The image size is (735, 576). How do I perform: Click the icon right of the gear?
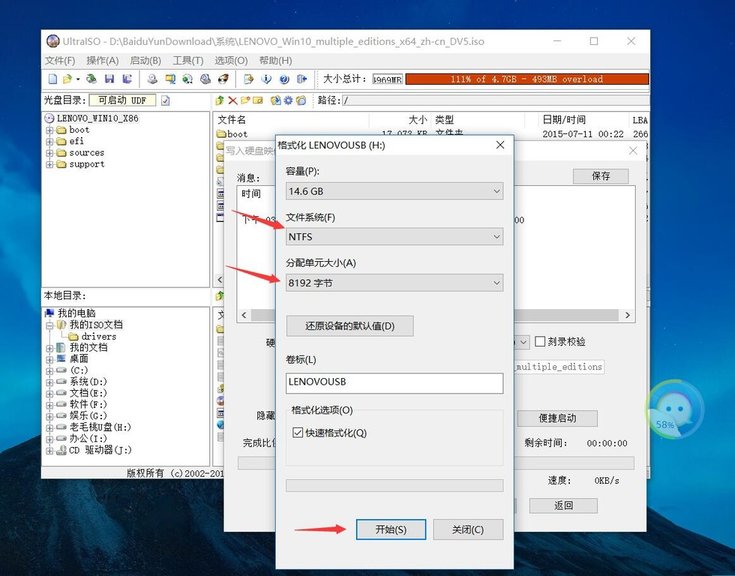pos(300,100)
